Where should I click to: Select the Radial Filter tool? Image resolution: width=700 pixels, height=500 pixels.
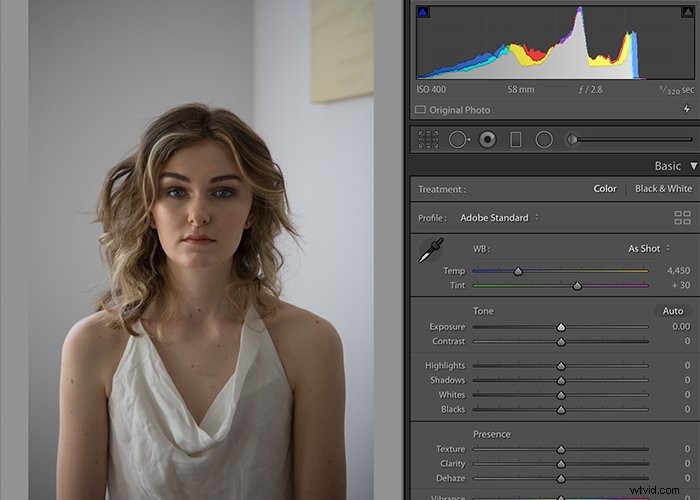(544, 140)
